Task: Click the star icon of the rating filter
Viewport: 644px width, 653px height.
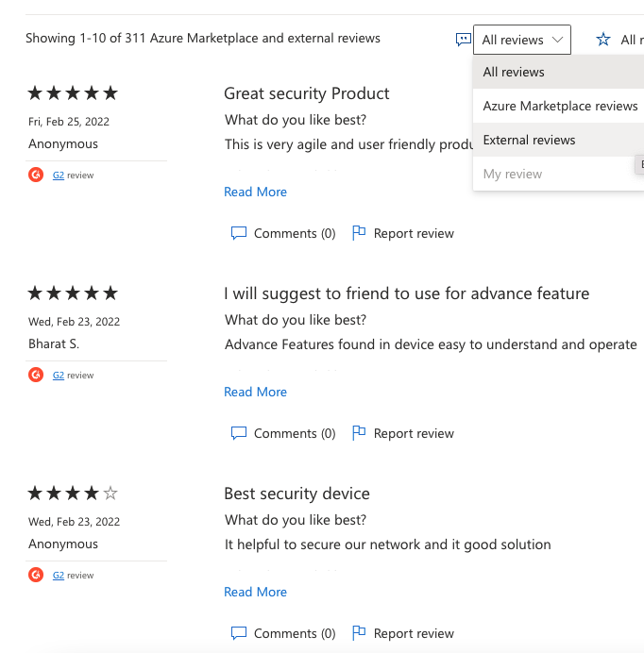Action: (x=603, y=40)
